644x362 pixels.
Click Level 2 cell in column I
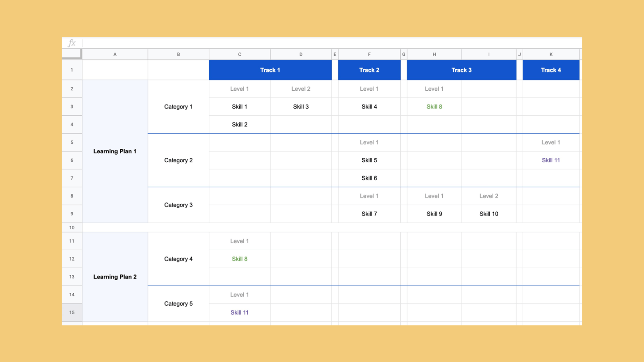(489, 196)
